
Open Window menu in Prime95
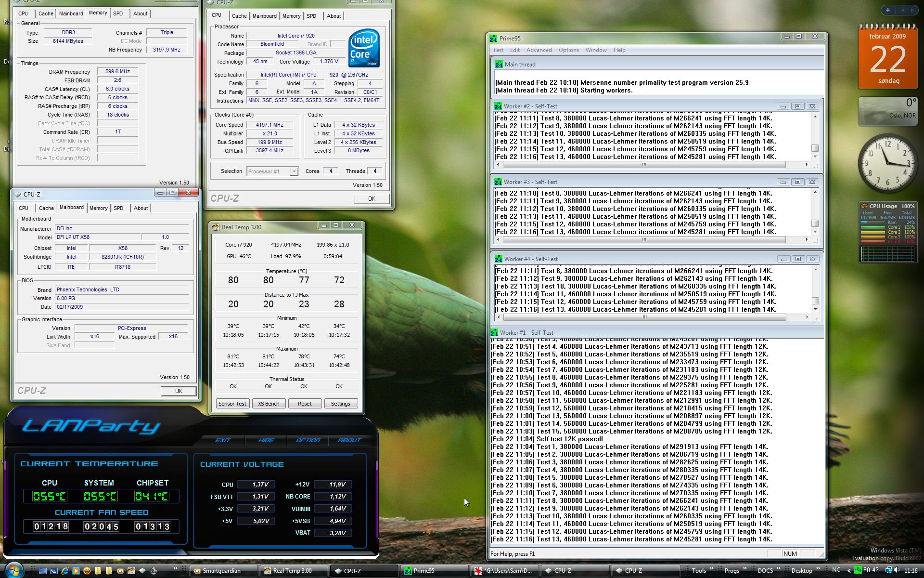point(596,50)
